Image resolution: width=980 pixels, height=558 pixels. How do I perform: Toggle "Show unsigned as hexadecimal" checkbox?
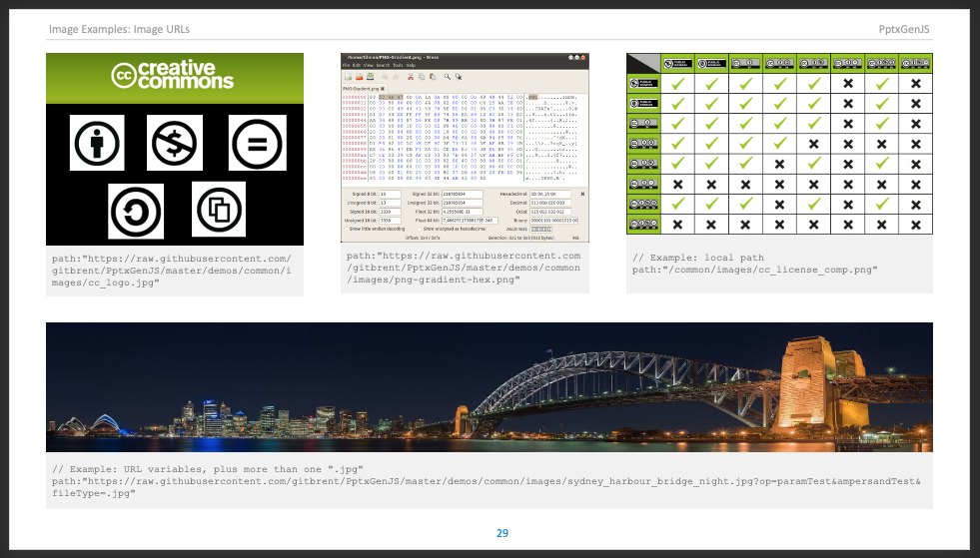point(419,229)
